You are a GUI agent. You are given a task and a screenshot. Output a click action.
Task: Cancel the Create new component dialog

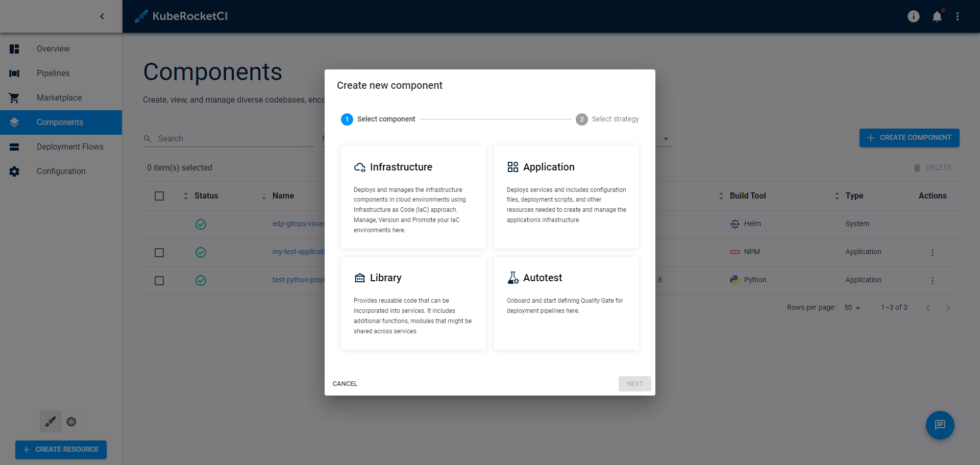345,384
